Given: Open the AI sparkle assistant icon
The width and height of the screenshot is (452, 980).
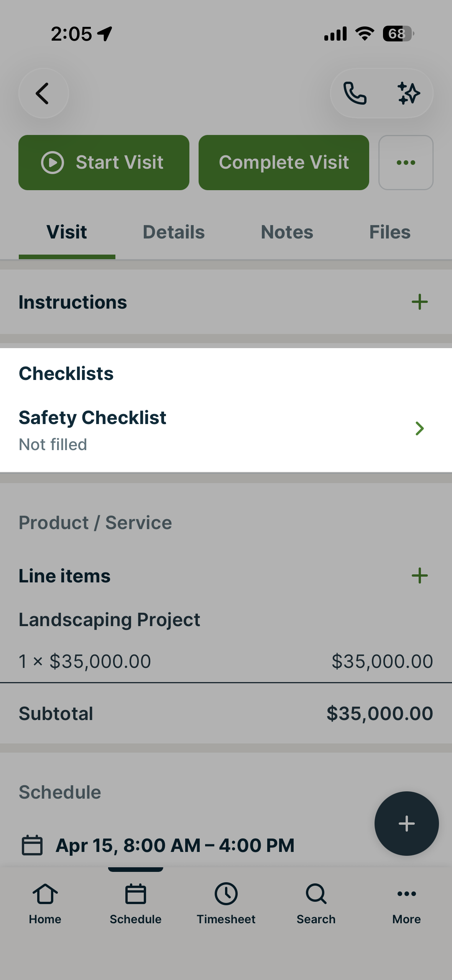Looking at the screenshot, I should tap(409, 93).
